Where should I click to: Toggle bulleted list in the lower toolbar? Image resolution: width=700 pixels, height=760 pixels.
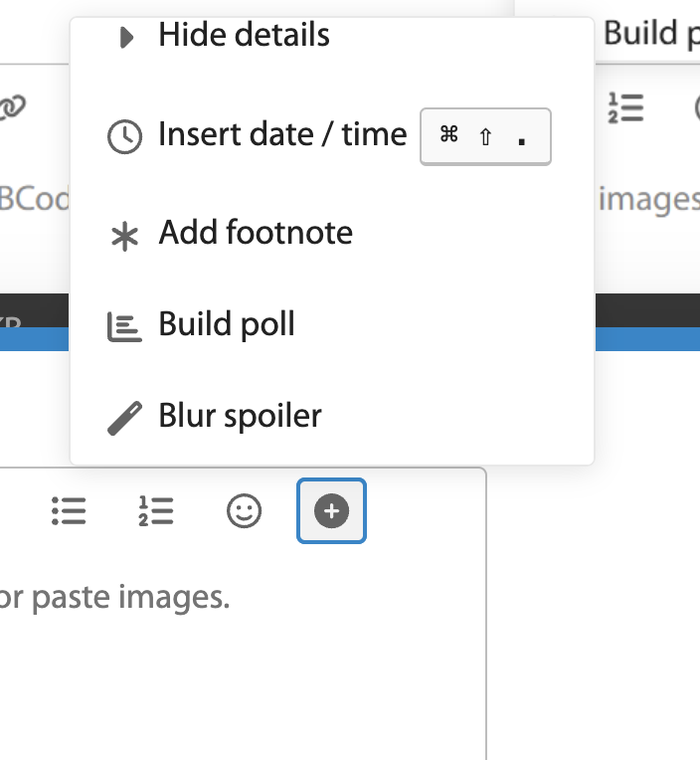[x=69, y=511]
